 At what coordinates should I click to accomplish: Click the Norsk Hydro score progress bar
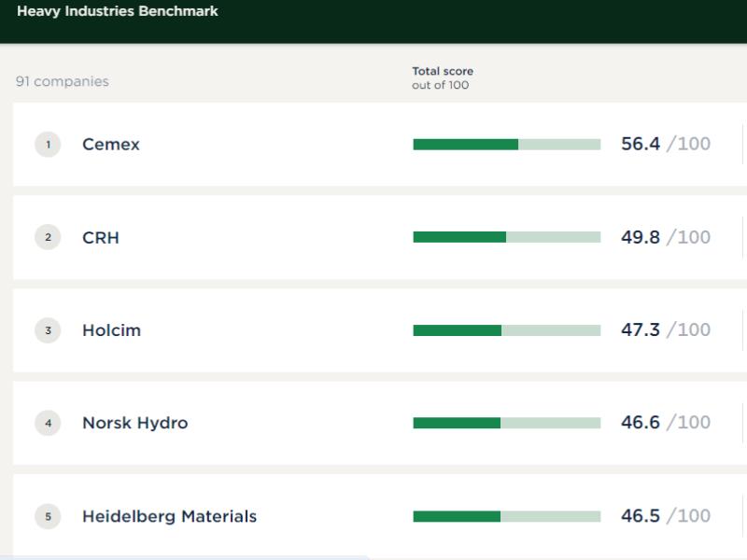(506, 423)
